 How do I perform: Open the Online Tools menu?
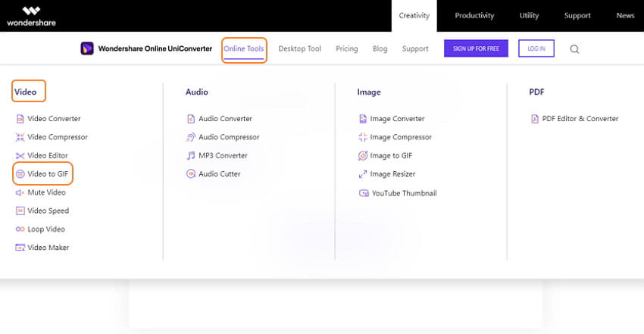[243, 48]
